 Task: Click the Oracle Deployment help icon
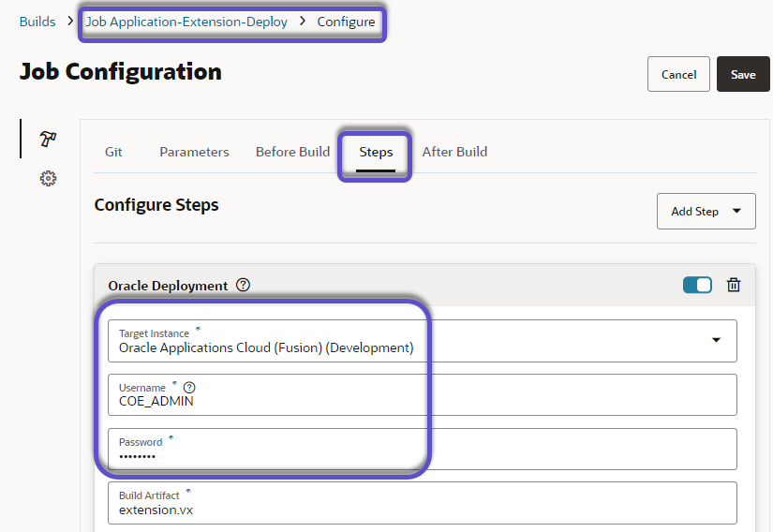[244, 286]
